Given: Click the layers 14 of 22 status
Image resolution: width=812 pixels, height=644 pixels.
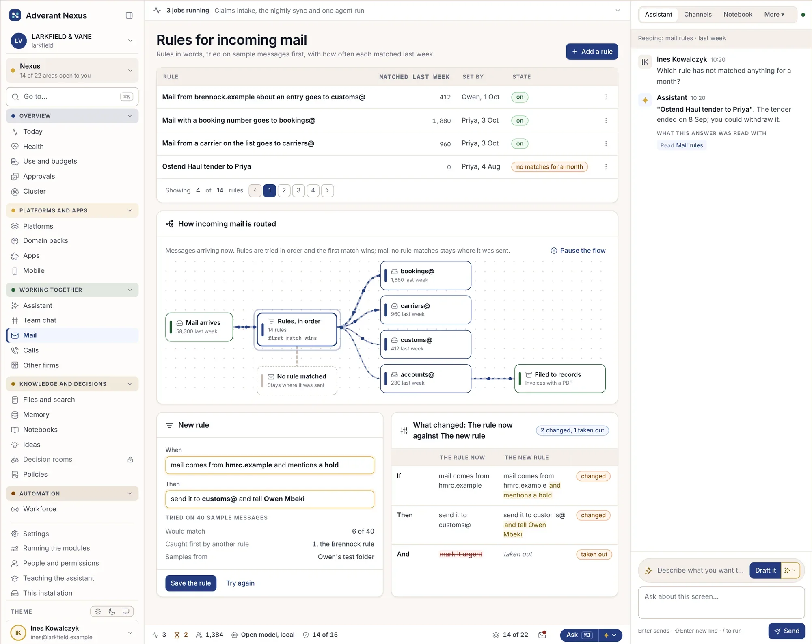Looking at the screenshot, I should click(x=510, y=635).
